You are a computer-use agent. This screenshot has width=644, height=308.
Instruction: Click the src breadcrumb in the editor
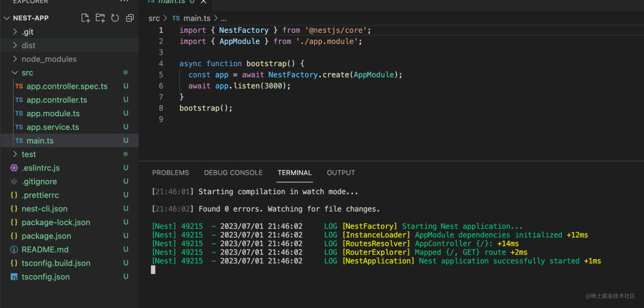point(154,18)
